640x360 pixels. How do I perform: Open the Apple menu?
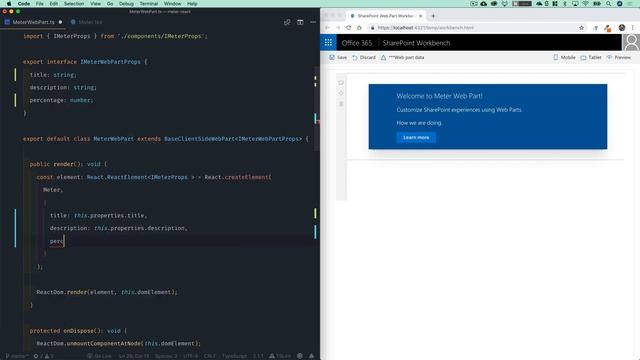tap(9, 4)
